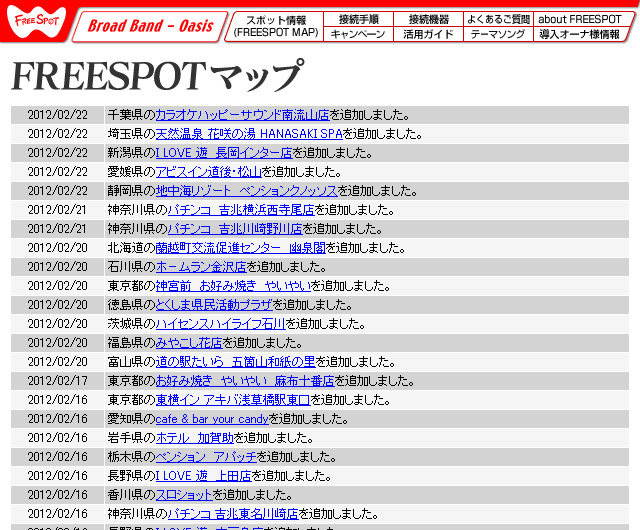The height and width of the screenshot is (530, 640).
Task: Open お好み焼き やいやい 麻布十番店 link
Action: click(x=245, y=381)
